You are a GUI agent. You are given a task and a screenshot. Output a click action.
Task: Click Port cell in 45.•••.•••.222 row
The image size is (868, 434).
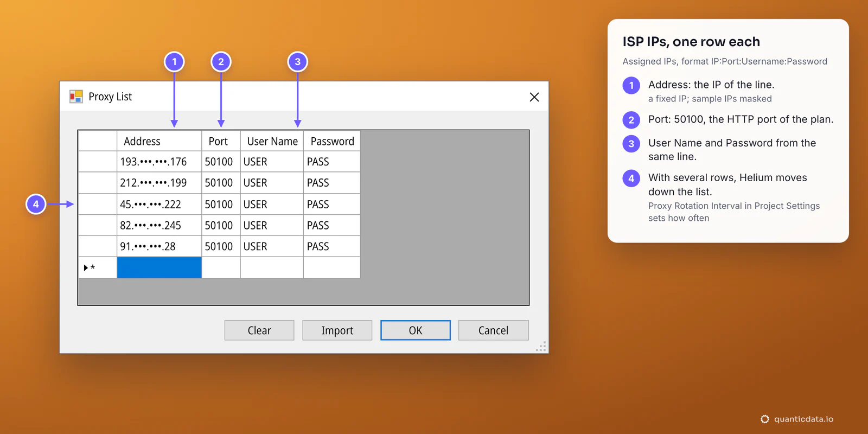tap(221, 205)
